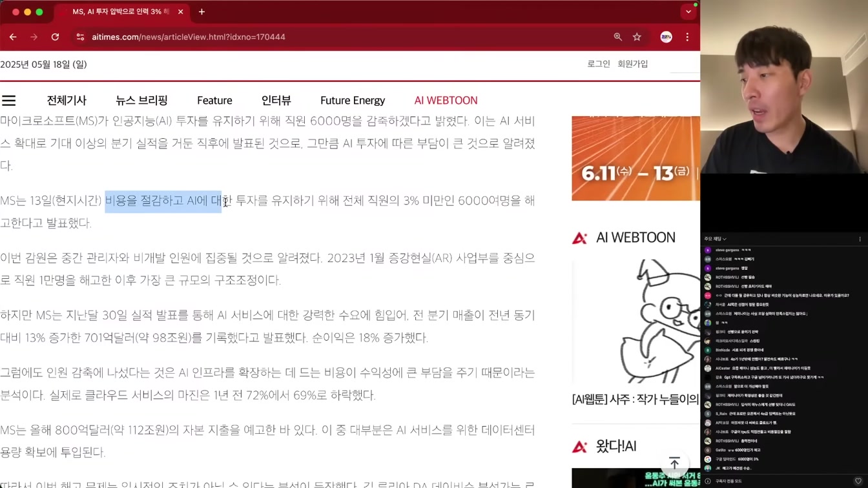Click the heart icon in chat footer

point(858,481)
